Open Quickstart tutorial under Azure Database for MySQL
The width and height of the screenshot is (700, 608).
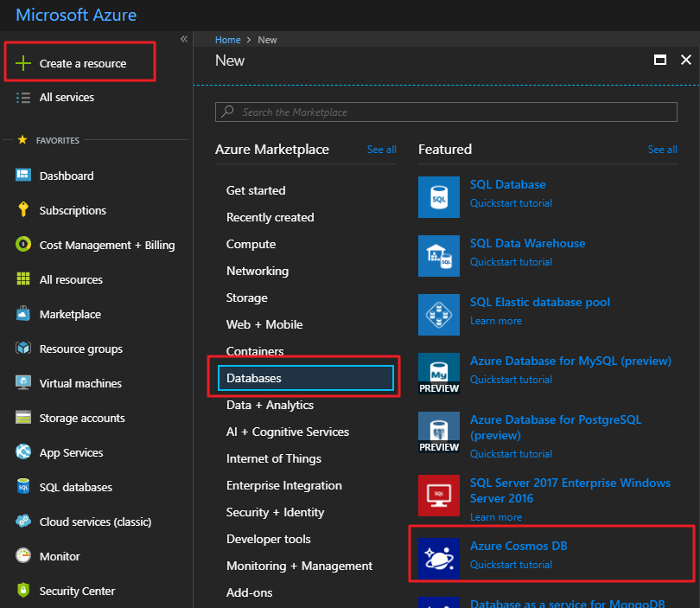[x=511, y=380]
